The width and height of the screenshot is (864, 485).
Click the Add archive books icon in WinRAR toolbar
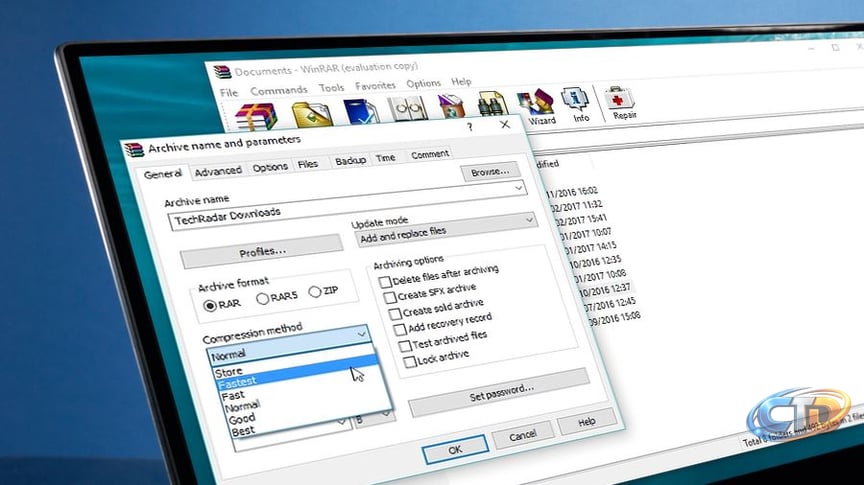tap(255, 116)
